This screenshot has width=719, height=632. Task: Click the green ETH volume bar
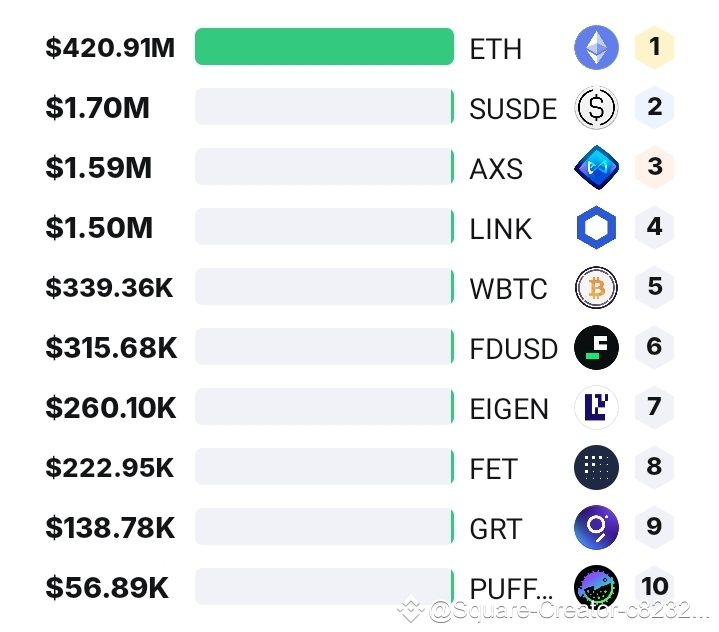coord(324,47)
